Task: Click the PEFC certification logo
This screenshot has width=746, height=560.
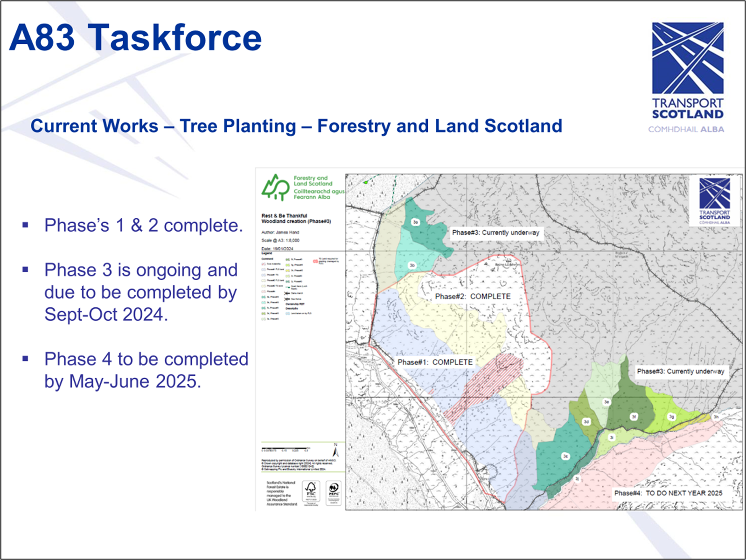Action: pyautogui.click(x=334, y=493)
